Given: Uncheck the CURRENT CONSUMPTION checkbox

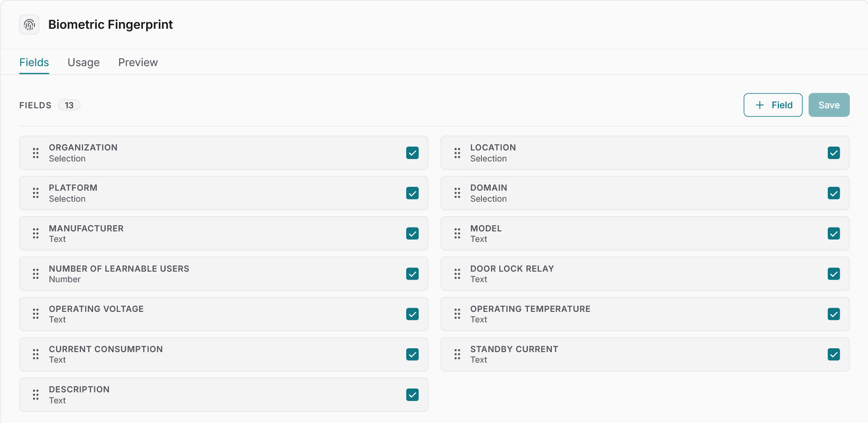Looking at the screenshot, I should tap(412, 354).
